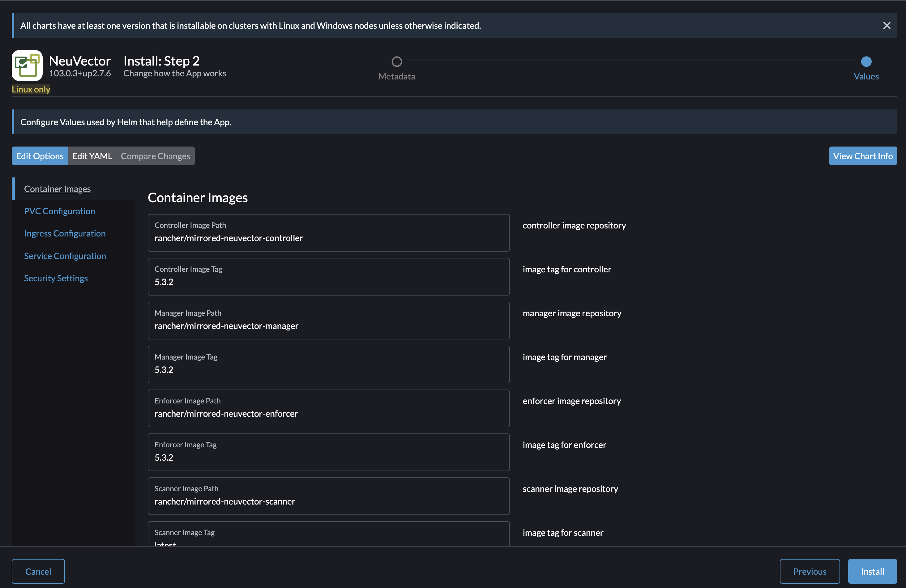Go to PVC Configuration section

coord(59,211)
